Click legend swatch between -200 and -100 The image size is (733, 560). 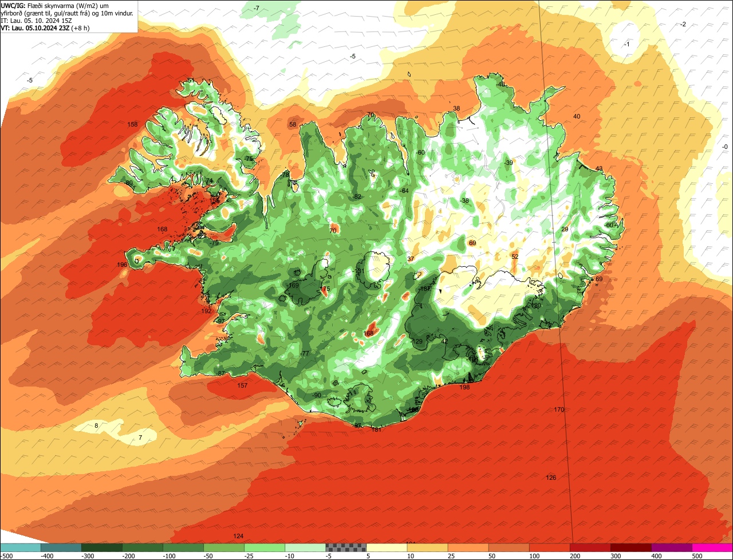[142, 547]
